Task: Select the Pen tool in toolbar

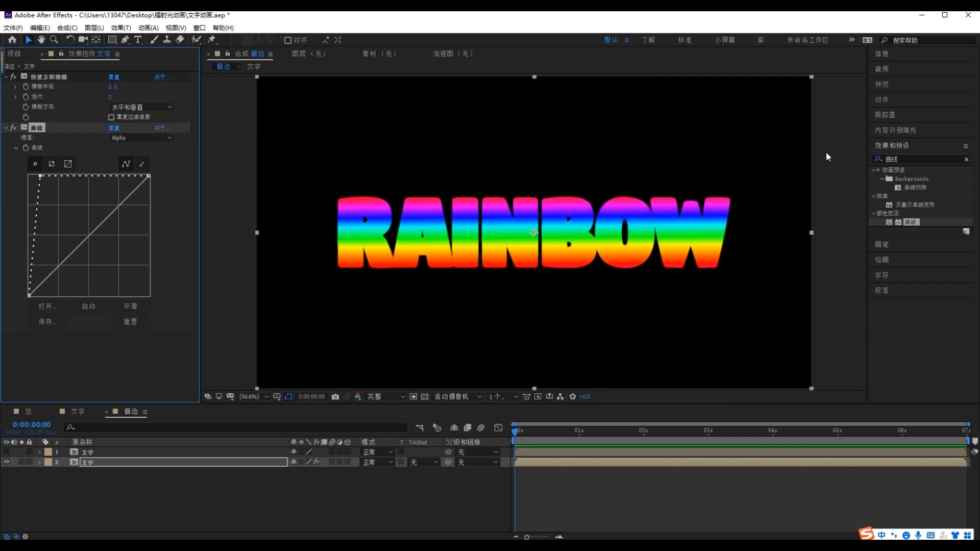Action: tap(125, 40)
